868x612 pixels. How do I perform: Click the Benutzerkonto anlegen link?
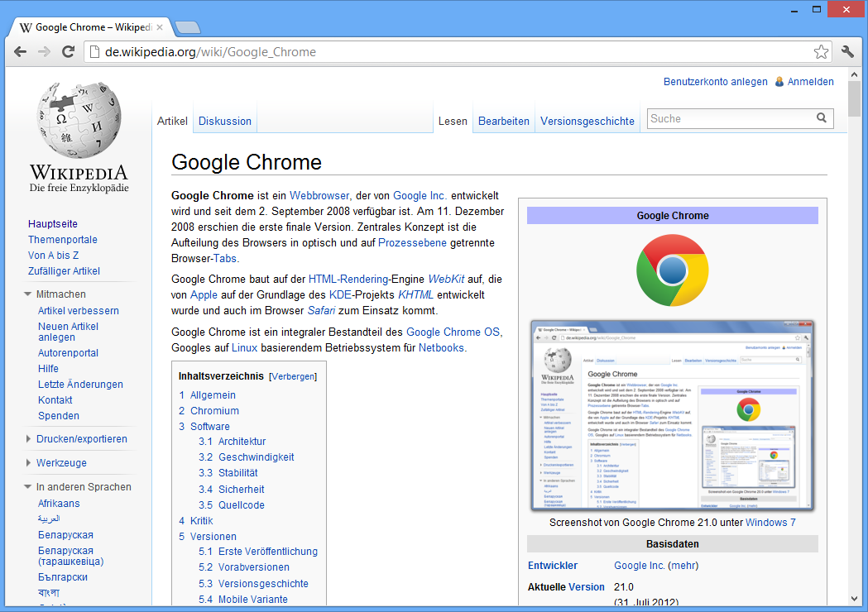pyautogui.click(x=715, y=82)
